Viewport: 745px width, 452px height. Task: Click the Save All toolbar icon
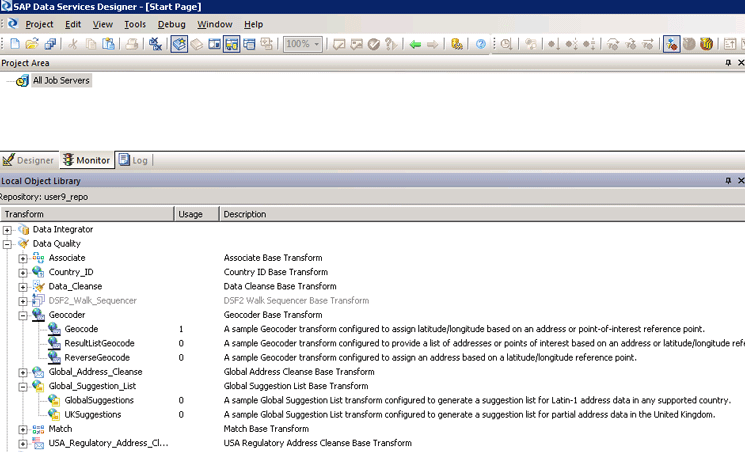pyautogui.click(x=50, y=44)
